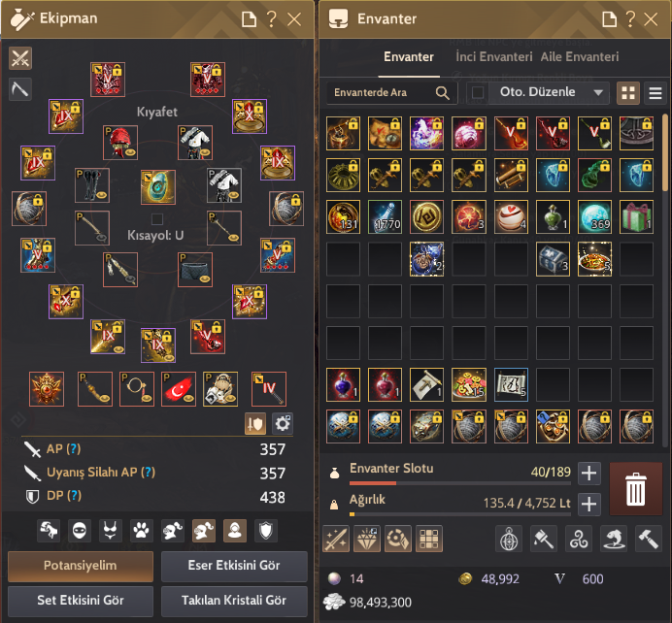Select the grid view icon in inventory

tap(628, 93)
